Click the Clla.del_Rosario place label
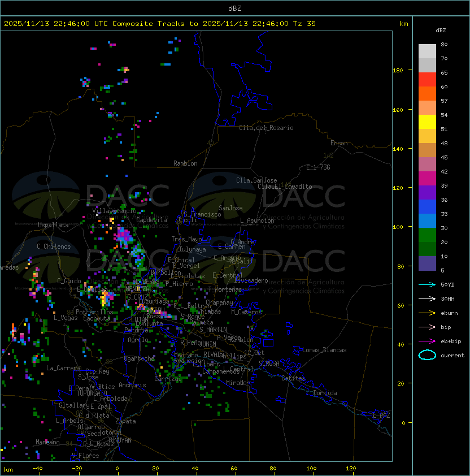The image size is (470, 476). [266, 128]
